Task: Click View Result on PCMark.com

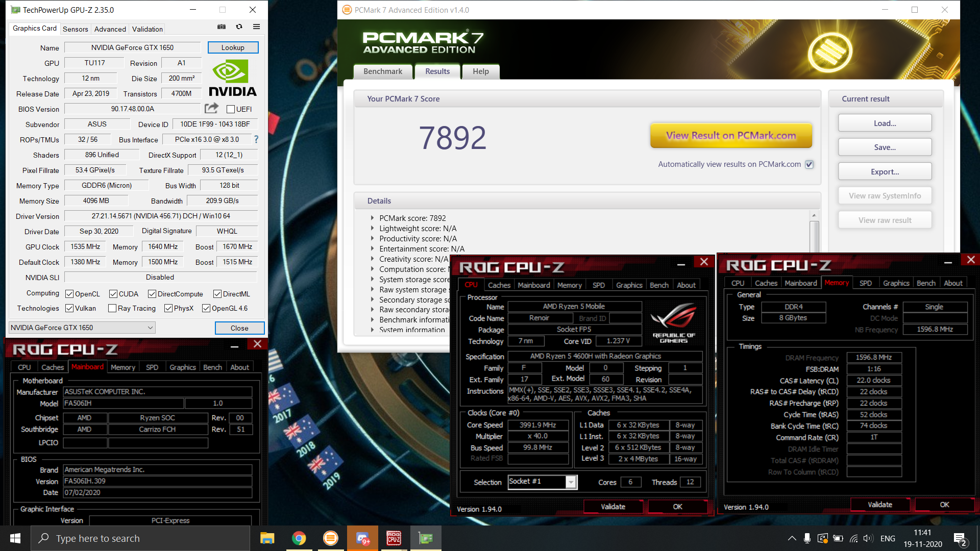Action: pyautogui.click(x=731, y=135)
